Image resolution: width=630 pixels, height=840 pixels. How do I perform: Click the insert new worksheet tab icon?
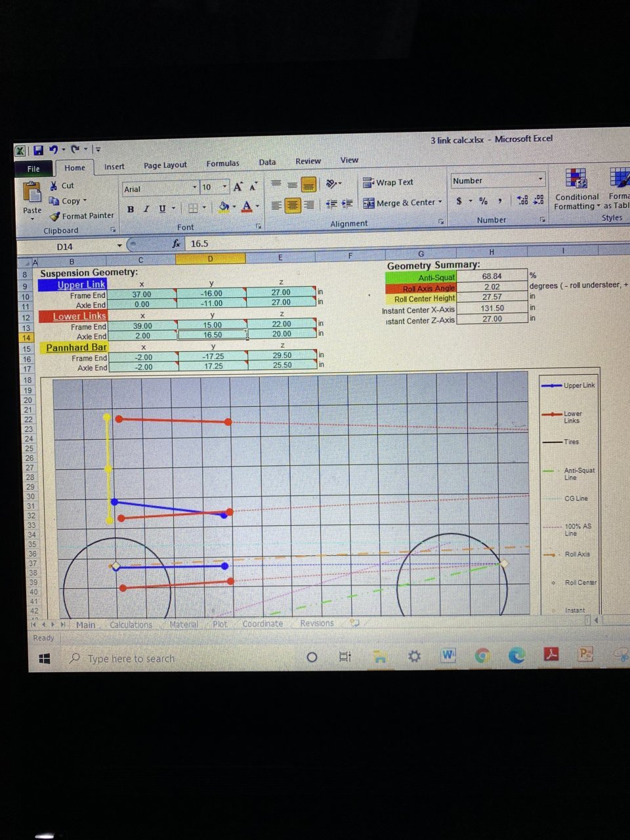[x=355, y=623]
